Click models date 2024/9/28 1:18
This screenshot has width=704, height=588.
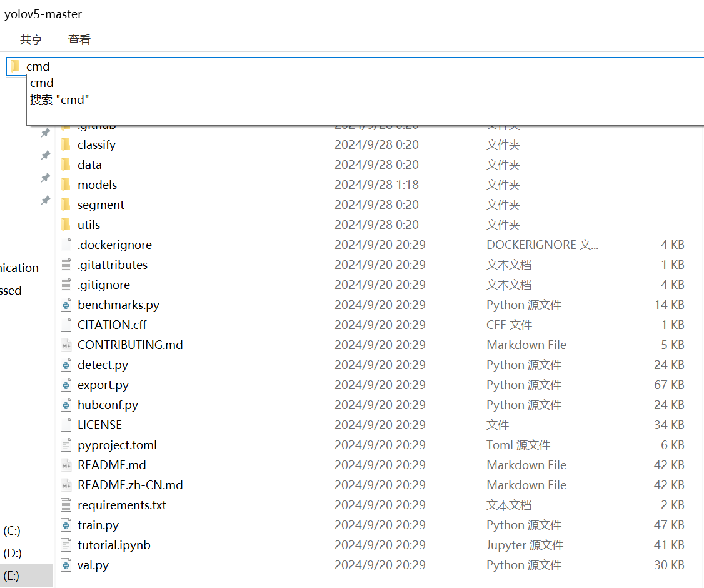376,185
